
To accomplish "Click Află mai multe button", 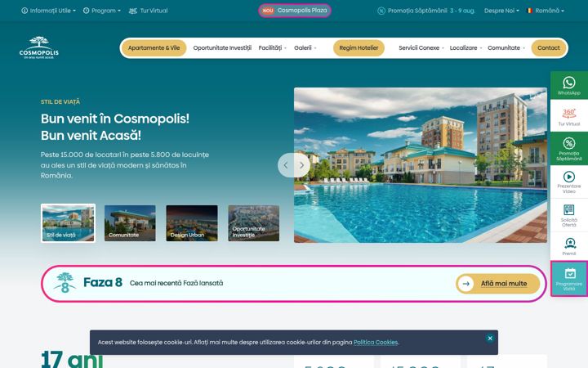I will coord(498,284).
